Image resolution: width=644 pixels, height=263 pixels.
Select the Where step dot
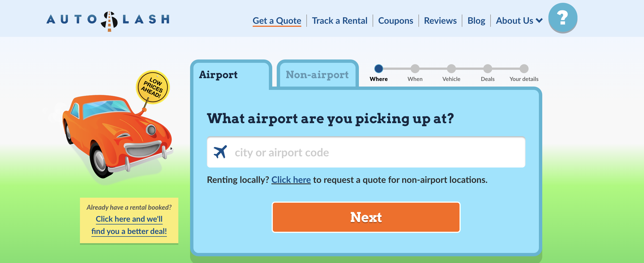click(378, 68)
